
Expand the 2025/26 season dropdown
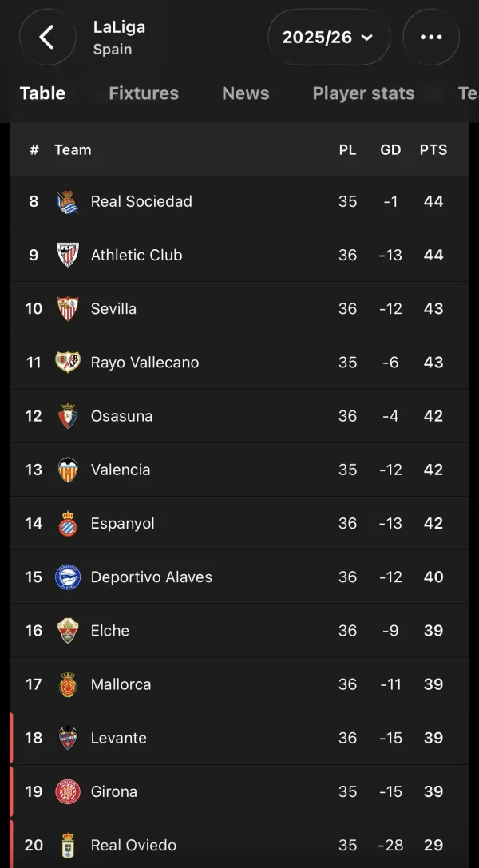pyautogui.click(x=329, y=37)
